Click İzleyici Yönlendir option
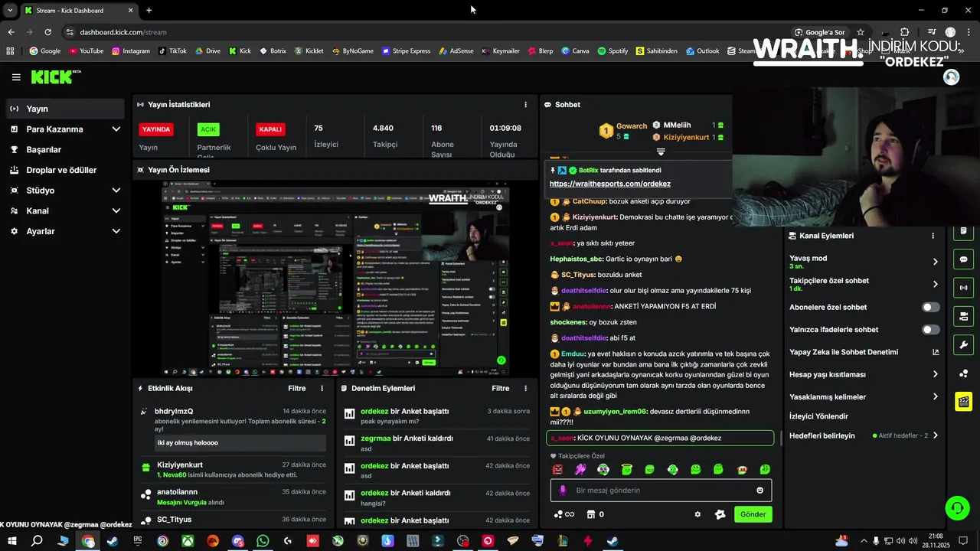The height and width of the screenshot is (551, 980). click(x=818, y=416)
